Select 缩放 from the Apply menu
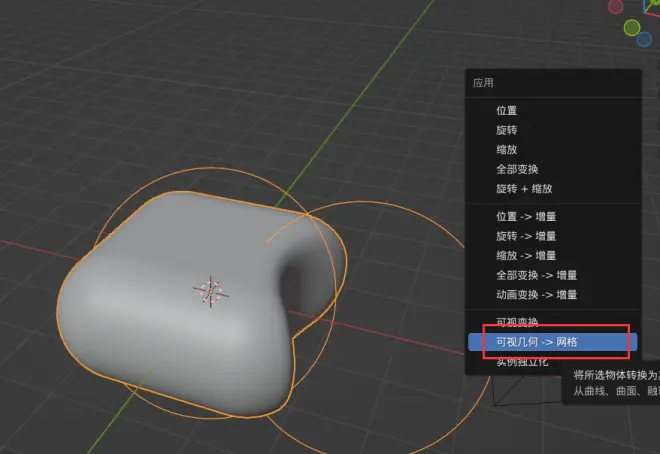 click(553, 149)
